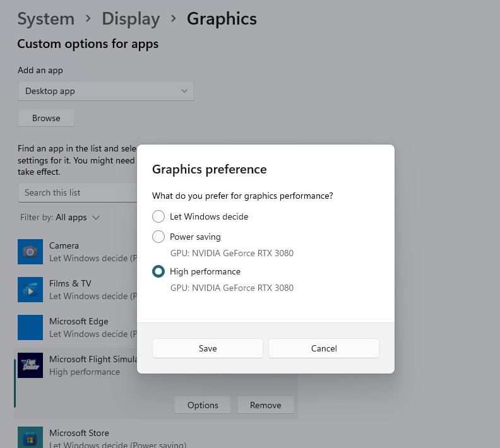Click into the Search this list field
The height and width of the screenshot is (448, 500).
point(78,192)
